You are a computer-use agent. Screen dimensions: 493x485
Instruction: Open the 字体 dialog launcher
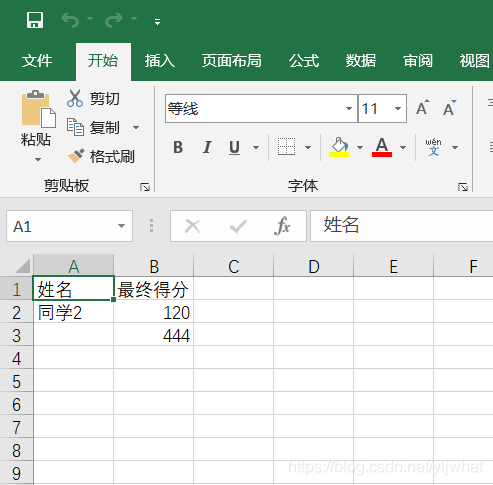pyautogui.click(x=463, y=187)
